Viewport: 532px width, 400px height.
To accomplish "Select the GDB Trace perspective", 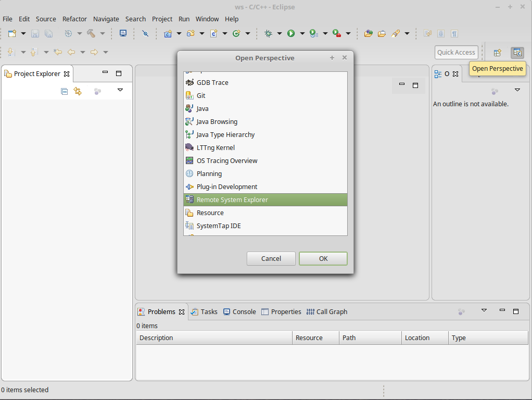I will [265, 82].
